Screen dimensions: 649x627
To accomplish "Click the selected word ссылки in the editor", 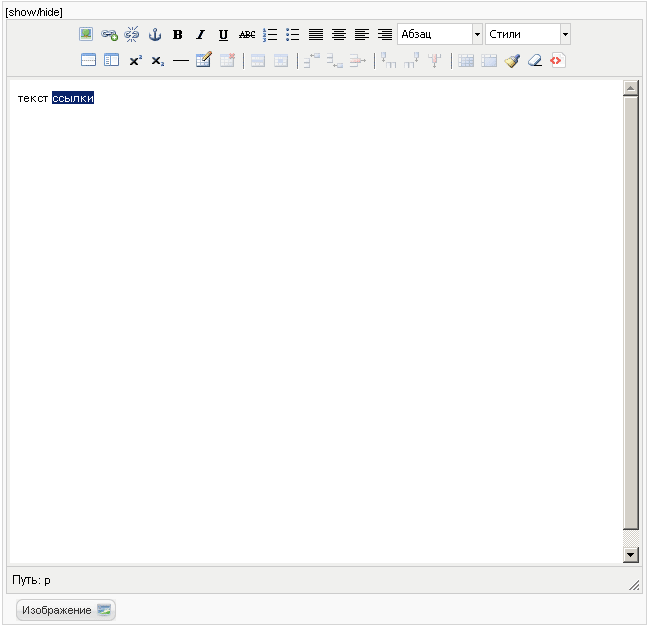I will (x=73, y=98).
